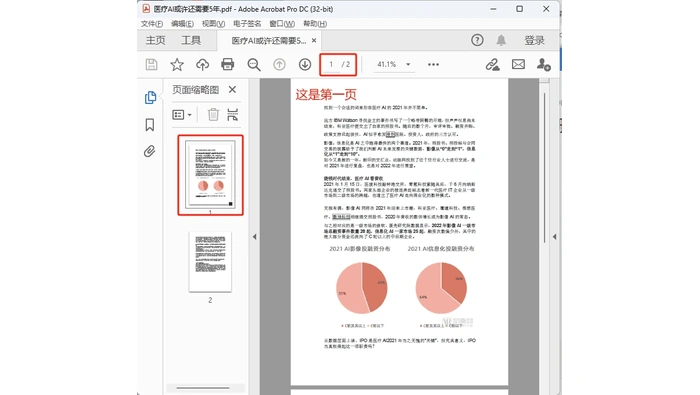Click the thumbnail panel horizontal scrollbar
This screenshot has width=700, height=395.
tap(203, 388)
